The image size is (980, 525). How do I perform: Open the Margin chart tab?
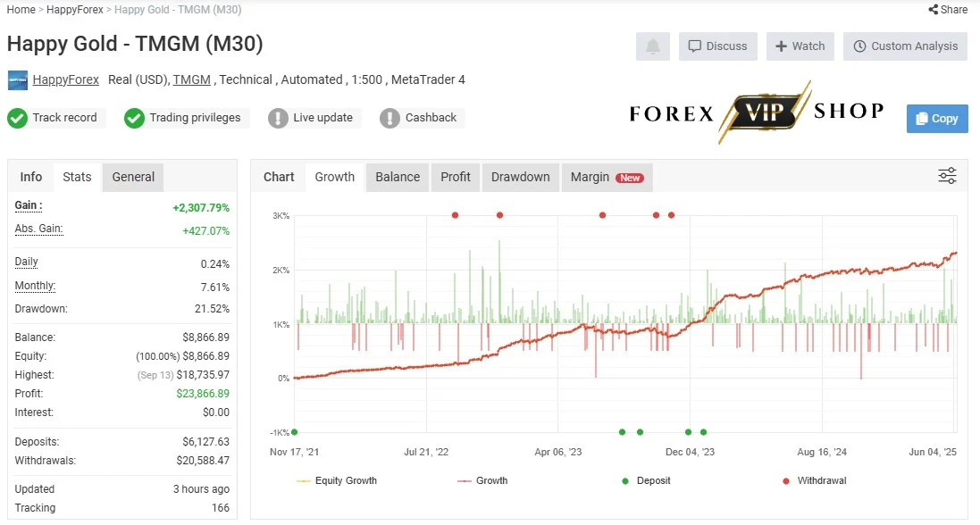click(607, 177)
